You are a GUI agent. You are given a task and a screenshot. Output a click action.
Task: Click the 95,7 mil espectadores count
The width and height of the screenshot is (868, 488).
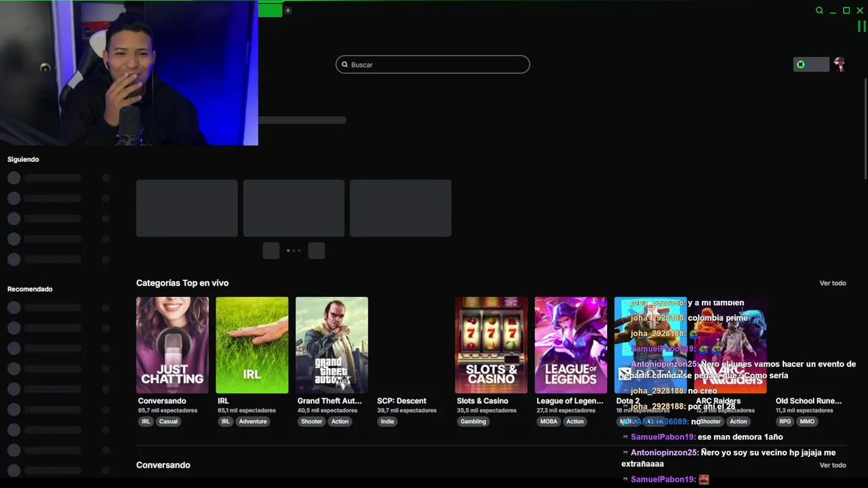167,411
